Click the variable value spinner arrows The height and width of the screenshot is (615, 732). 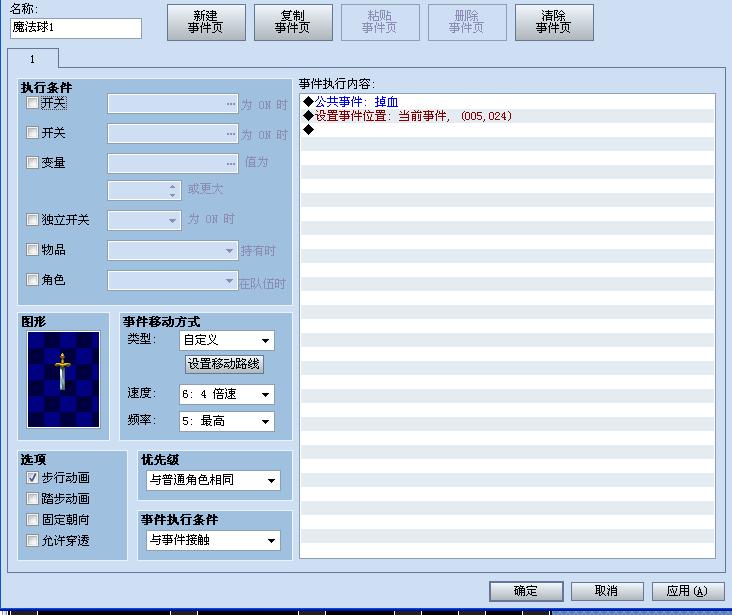[172, 191]
